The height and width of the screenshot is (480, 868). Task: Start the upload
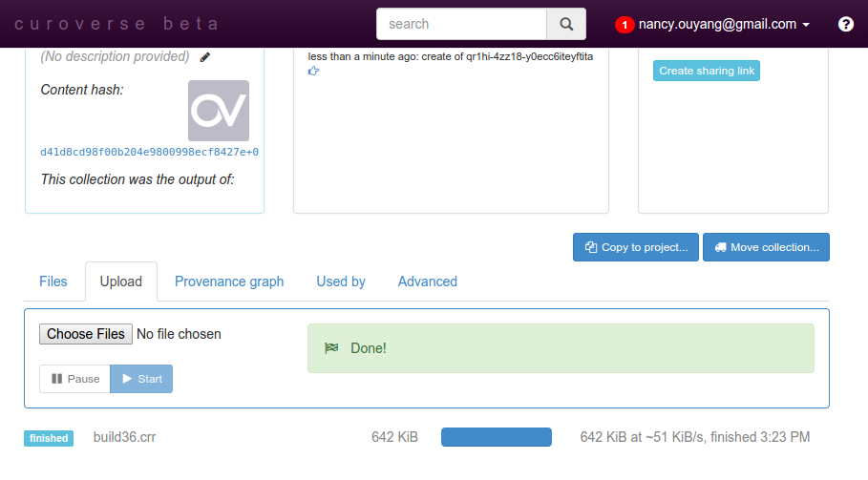(x=141, y=379)
